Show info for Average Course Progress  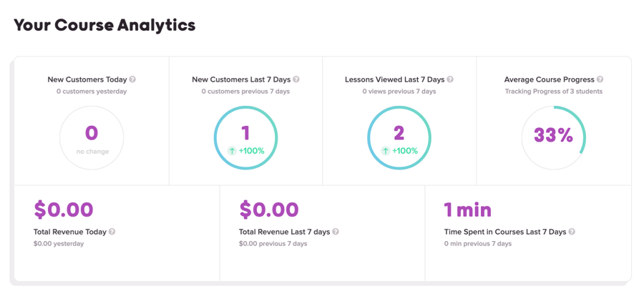click(x=600, y=79)
